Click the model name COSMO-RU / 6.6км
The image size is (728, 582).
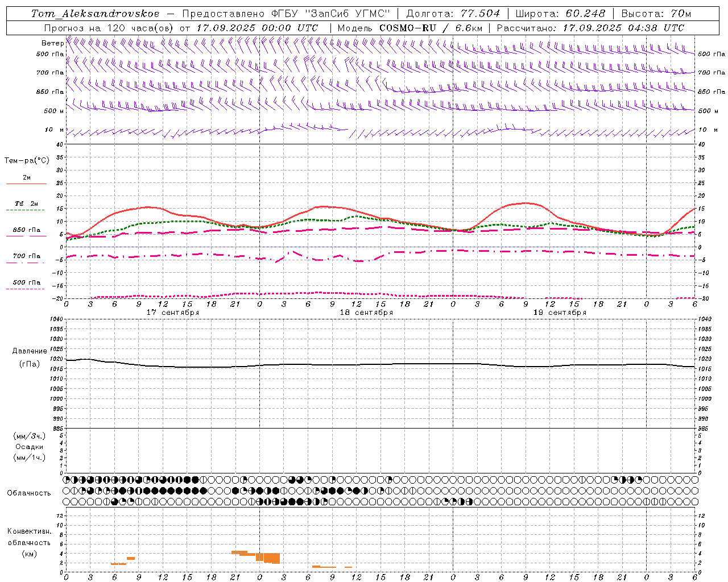[x=431, y=28]
